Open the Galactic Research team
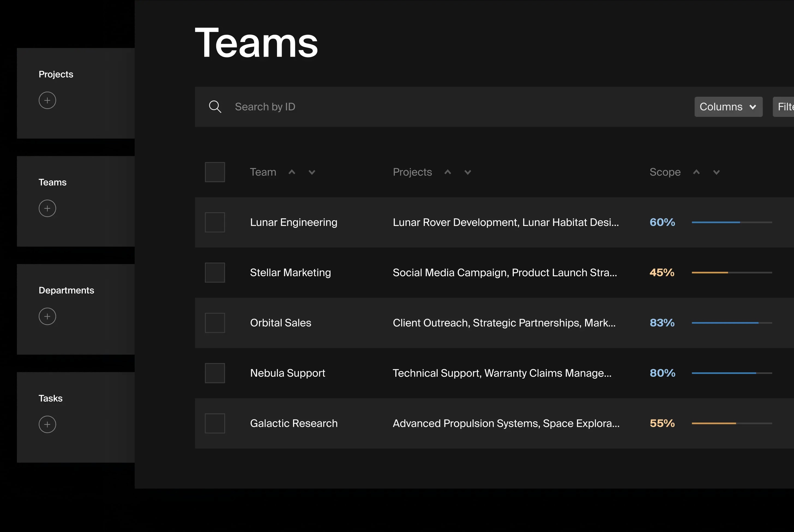The height and width of the screenshot is (532, 794). click(x=294, y=423)
